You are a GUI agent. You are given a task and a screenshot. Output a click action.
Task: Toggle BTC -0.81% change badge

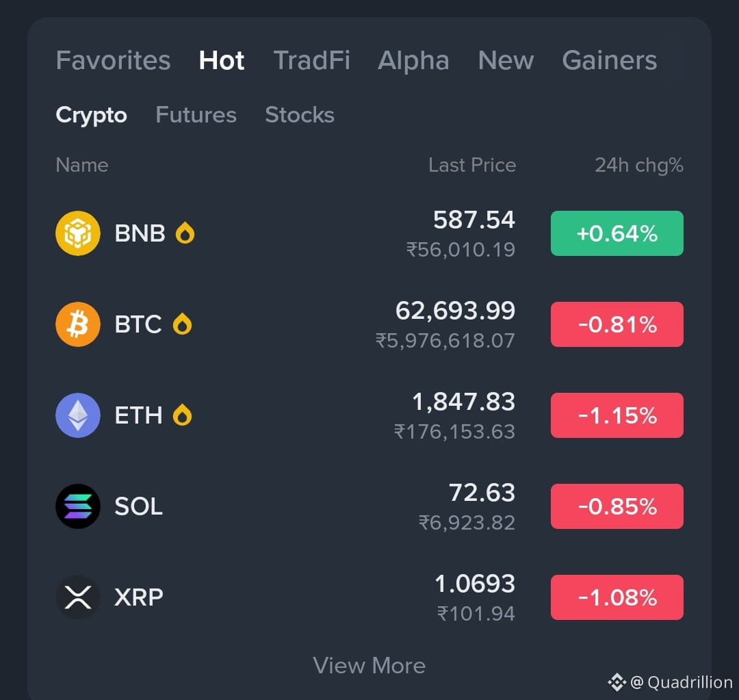coord(617,324)
